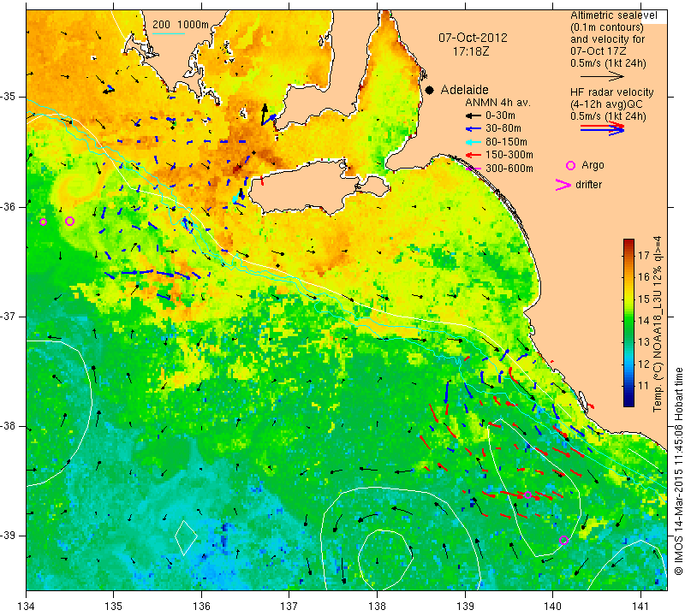Click the 'HF radar velocity' legend heading
Image resolution: width=685 pixels, height=616 pixels.
611,92
